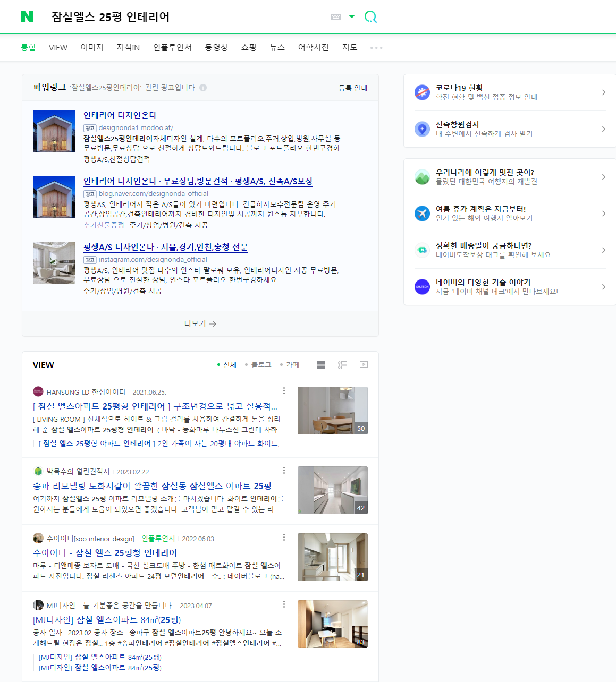616x682 pixels.
Task: Open the 지도 tab
Action: coord(350,47)
